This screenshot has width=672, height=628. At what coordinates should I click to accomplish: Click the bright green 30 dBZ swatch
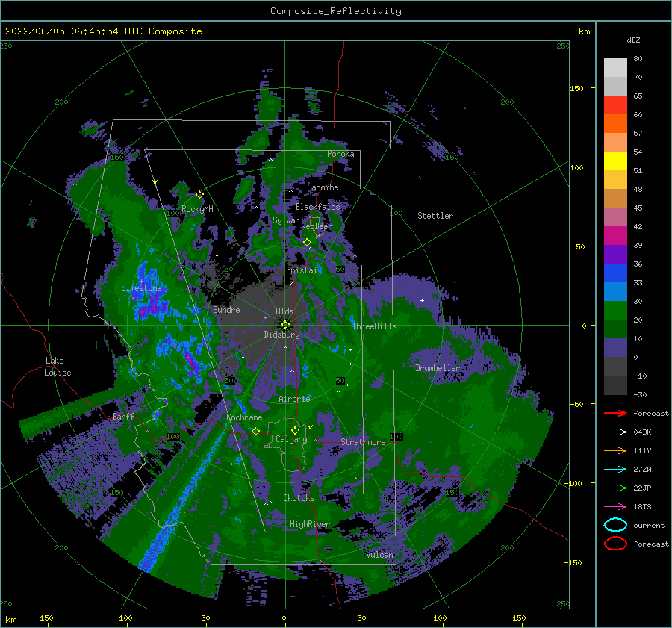click(x=615, y=311)
